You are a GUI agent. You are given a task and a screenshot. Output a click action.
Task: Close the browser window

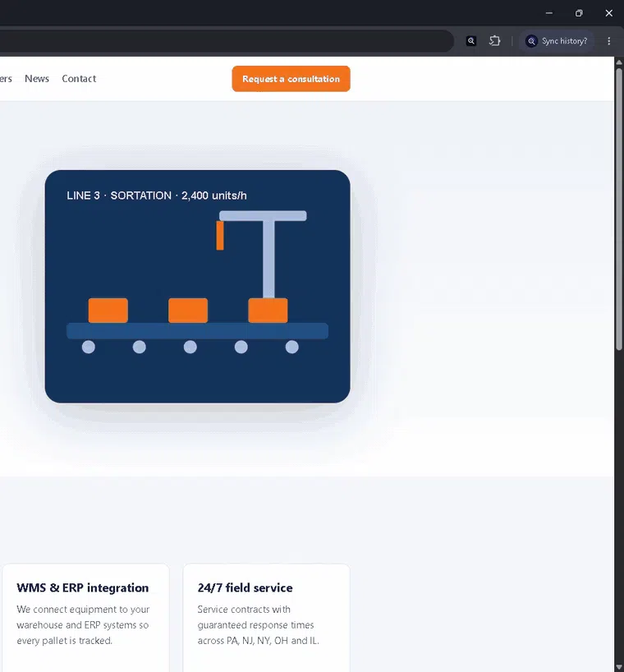click(x=608, y=13)
